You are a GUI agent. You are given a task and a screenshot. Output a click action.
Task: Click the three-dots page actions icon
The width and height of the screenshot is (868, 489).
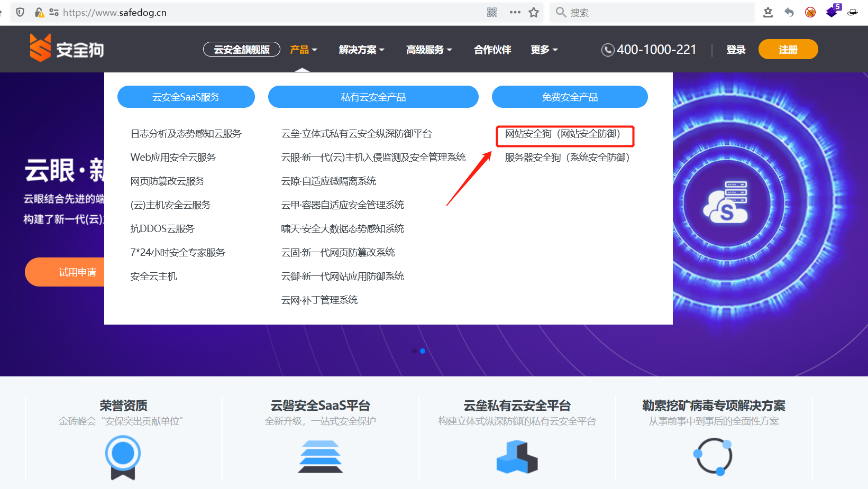click(515, 12)
